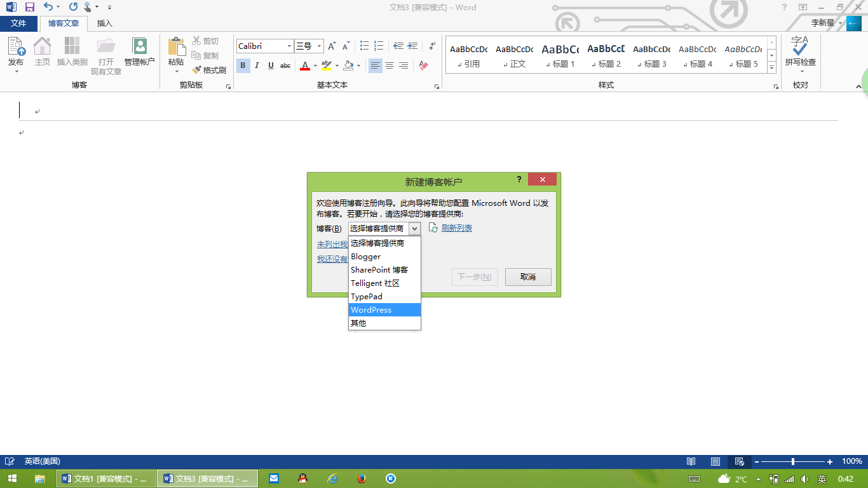Switch to 文档1 in Windows taskbar
Viewport: 868px width, 488px height.
click(x=106, y=478)
